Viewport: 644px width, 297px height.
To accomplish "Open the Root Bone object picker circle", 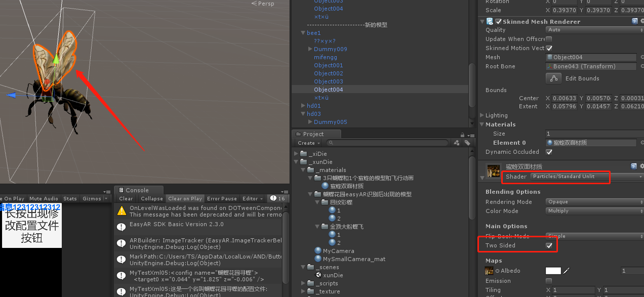I will (x=641, y=66).
